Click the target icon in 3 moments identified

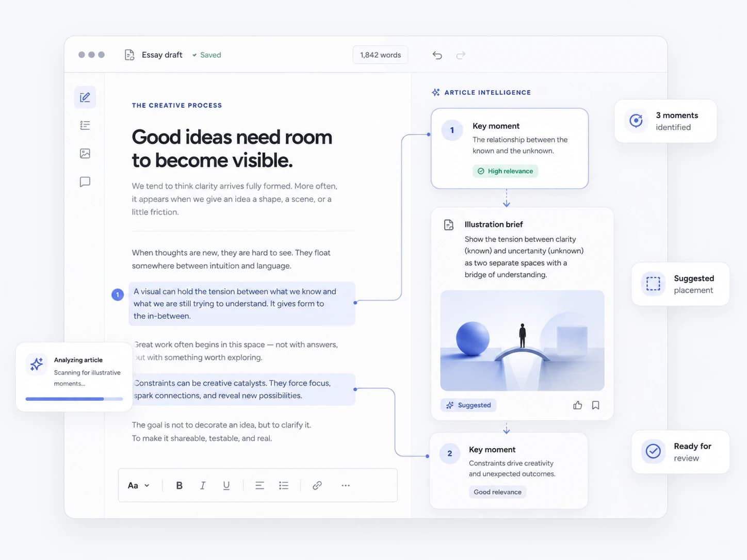pos(636,121)
